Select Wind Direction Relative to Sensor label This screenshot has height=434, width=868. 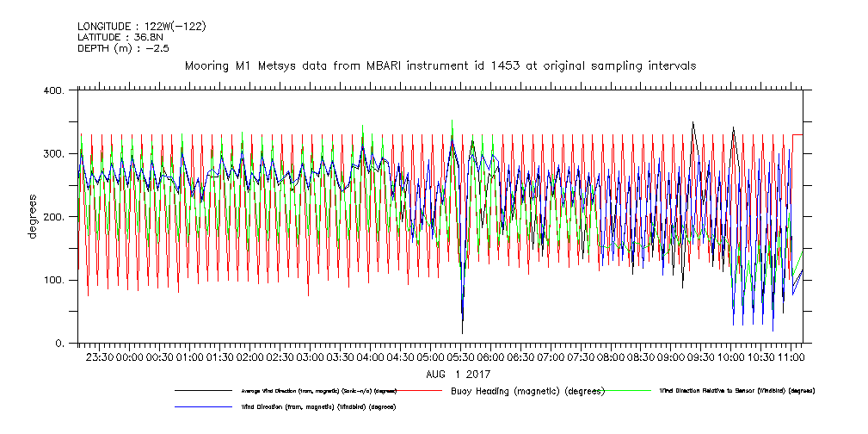point(736,391)
